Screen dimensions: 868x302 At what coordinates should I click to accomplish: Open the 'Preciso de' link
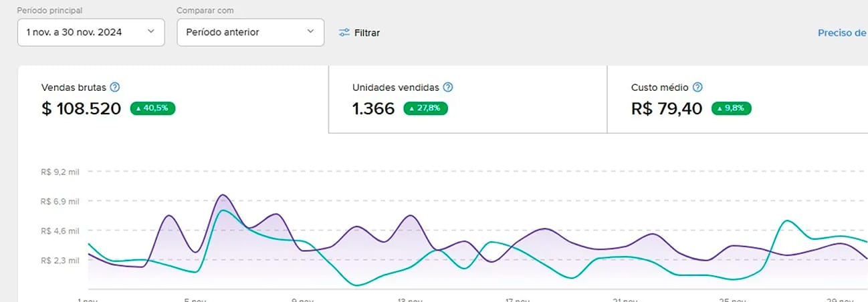pyautogui.click(x=843, y=32)
